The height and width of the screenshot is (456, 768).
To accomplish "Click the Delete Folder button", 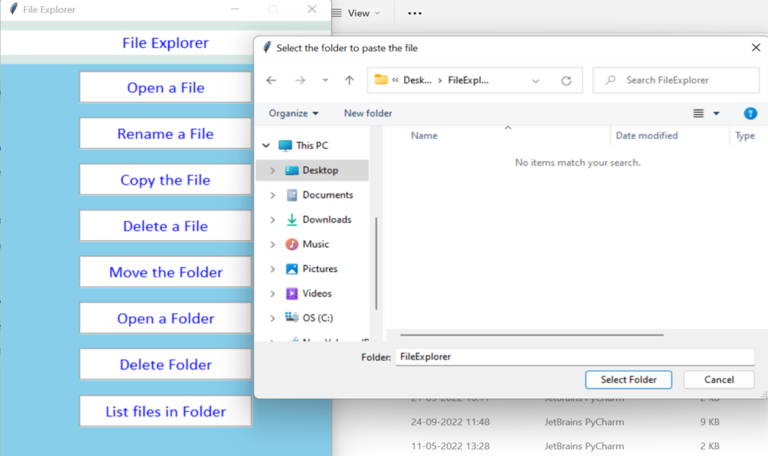I will click(166, 364).
